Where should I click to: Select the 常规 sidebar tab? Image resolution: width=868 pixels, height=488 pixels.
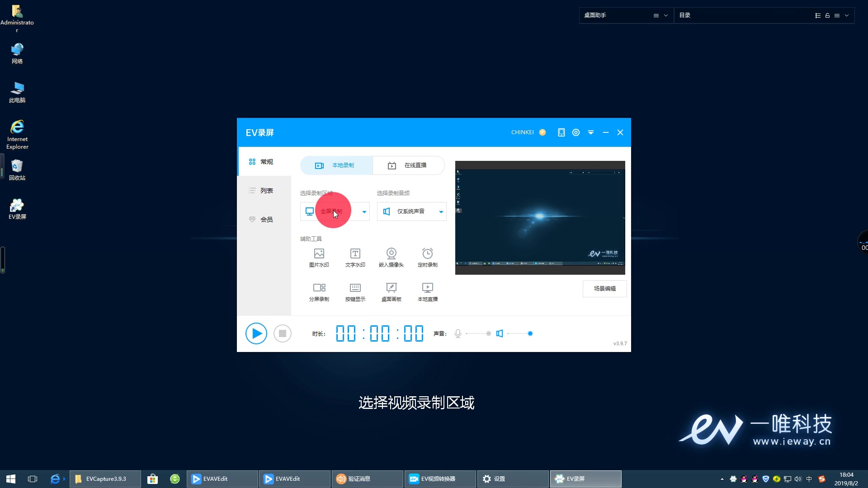pyautogui.click(x=264, y=161)
